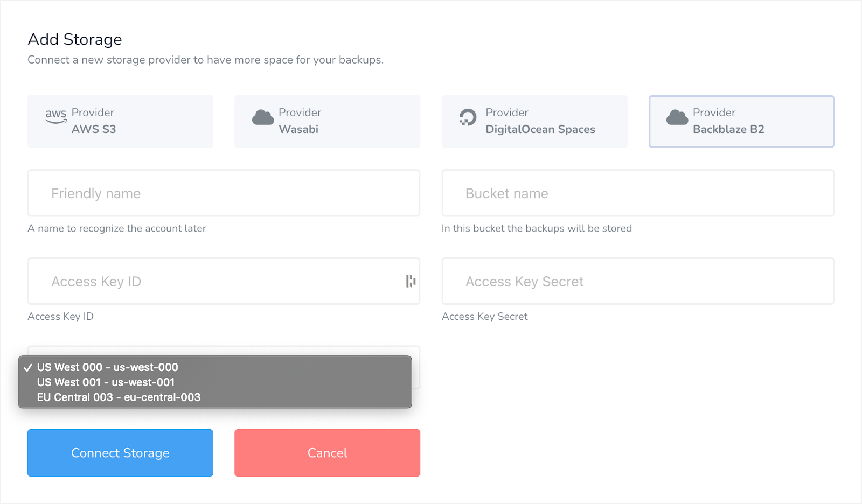Viewport: 862px width, 504px height.
Task: Click the text "A name to recognize the account later"
Action: pos(117,228)
